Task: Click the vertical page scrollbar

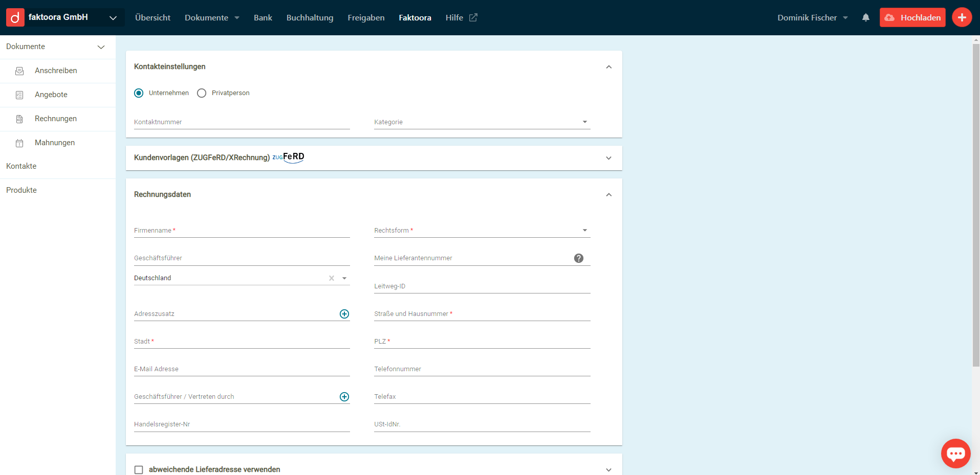Action: tap(975, 205)
